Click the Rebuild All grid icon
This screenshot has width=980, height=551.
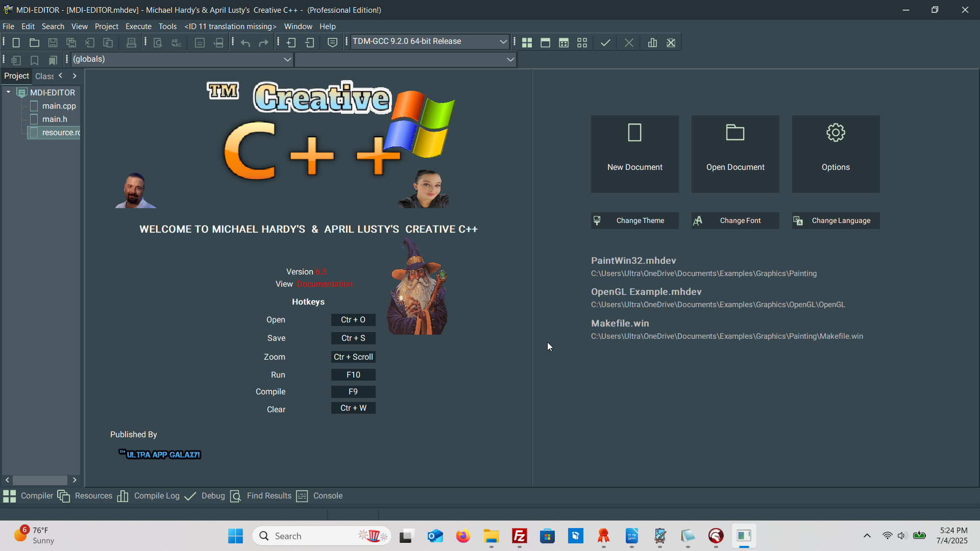coord(582,43)
